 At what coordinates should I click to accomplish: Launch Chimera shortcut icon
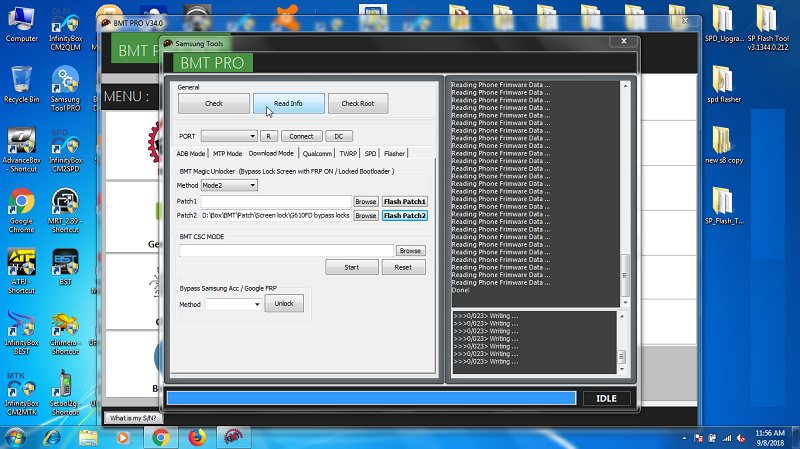coord(65,332)
